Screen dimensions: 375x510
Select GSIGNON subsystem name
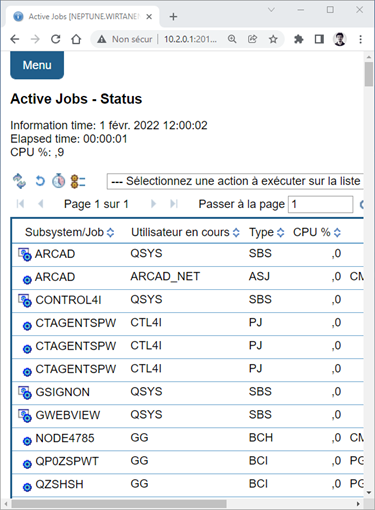coord(62,392)
